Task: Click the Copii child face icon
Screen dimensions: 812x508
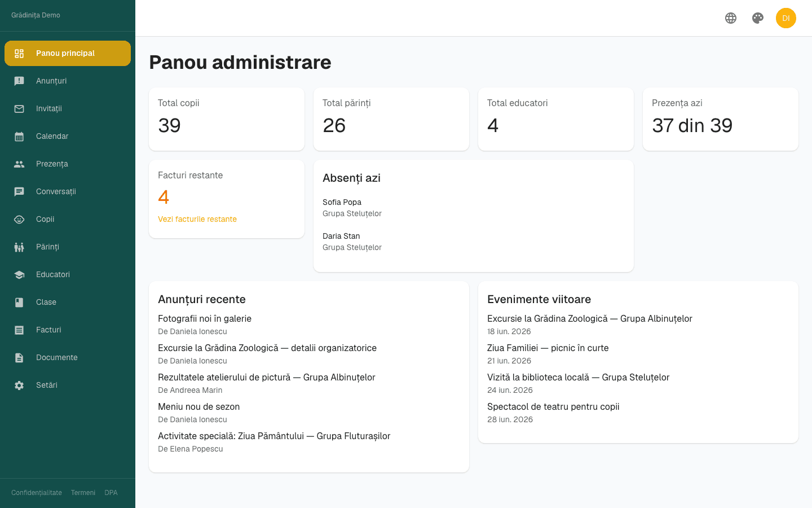Action: (x=19, y=219)
